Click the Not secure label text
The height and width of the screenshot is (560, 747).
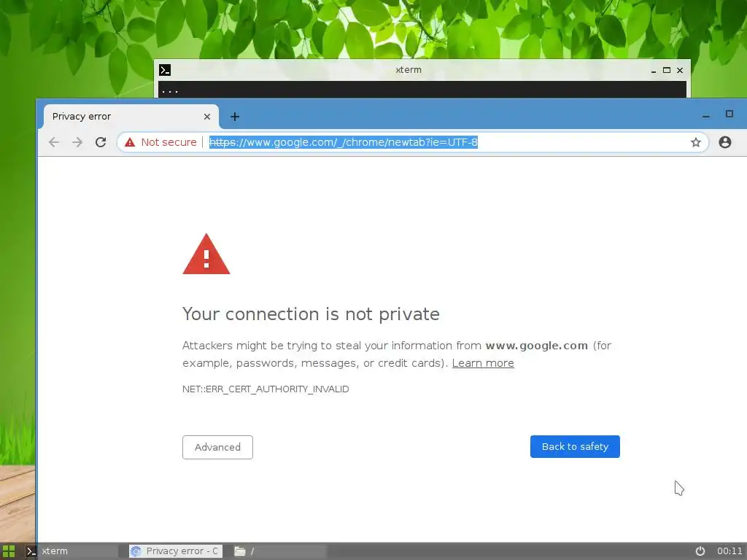tap(169, 142)
